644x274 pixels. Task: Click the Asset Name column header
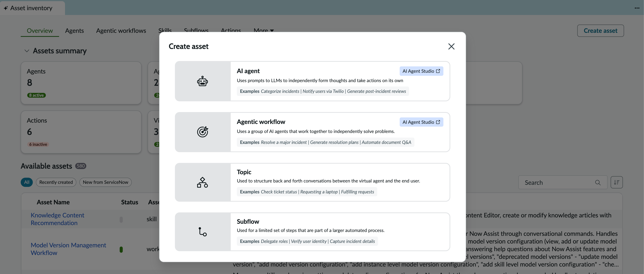point(53,202)
